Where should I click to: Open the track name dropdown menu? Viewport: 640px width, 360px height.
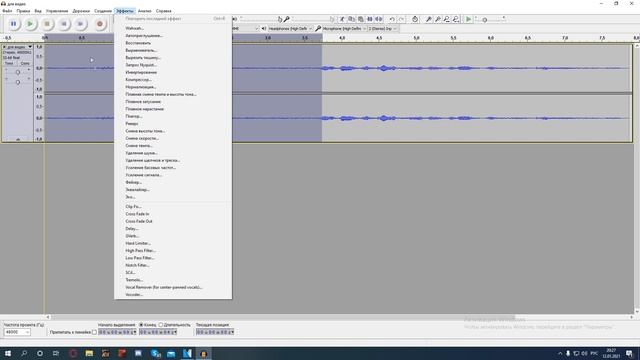[x=18, y=47]
